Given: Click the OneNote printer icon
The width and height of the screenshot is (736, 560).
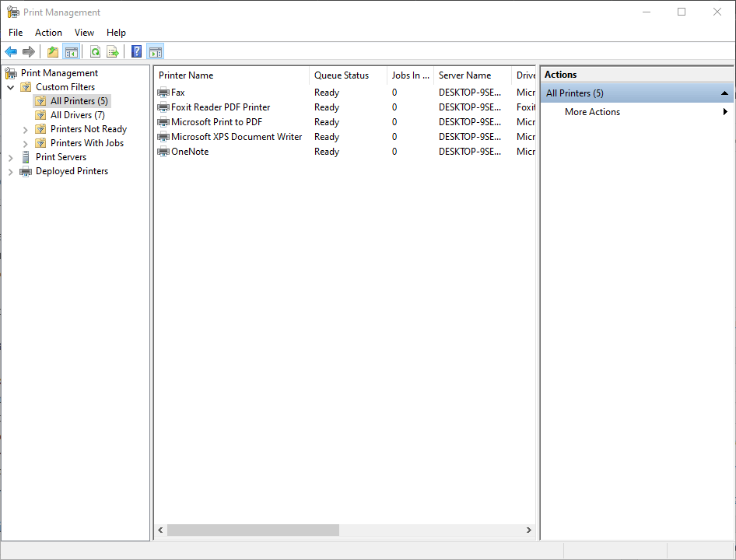Looking at the screenshot, I should pyautogui.click(x=163, y=152).
